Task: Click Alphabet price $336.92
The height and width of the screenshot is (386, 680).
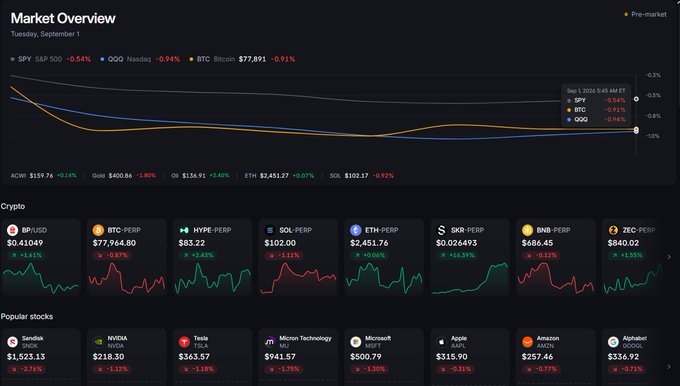Action: click(623, 357)
